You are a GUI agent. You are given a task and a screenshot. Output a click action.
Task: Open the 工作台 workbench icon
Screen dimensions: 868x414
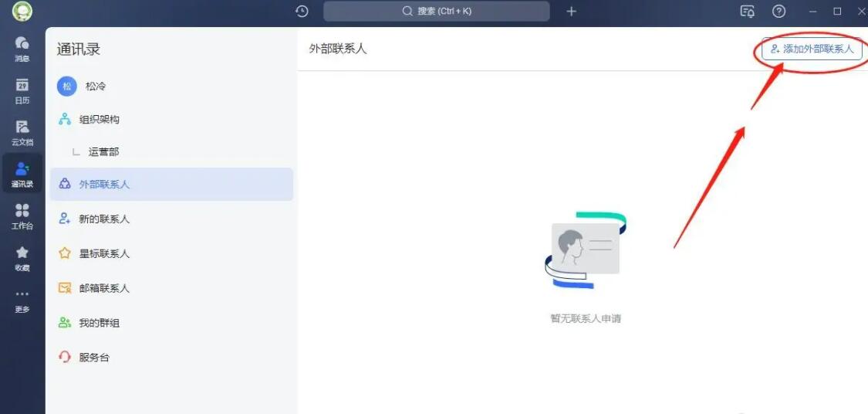22,215
